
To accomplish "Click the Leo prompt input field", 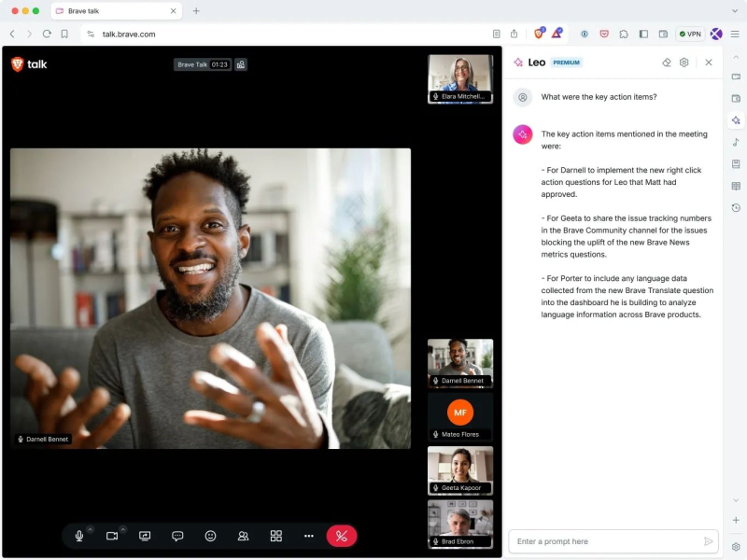I will tap(605, 541).
